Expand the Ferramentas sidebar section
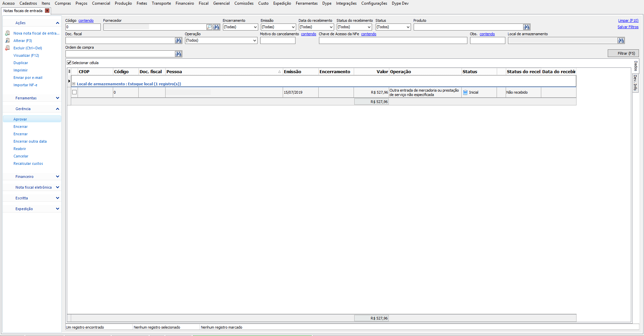 click(57, 98)
